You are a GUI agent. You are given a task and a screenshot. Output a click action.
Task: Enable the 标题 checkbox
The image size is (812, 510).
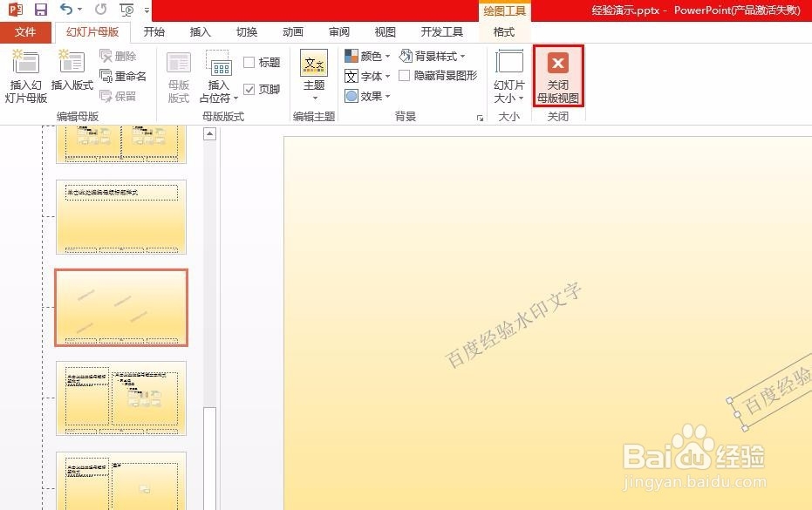(249, 63)
